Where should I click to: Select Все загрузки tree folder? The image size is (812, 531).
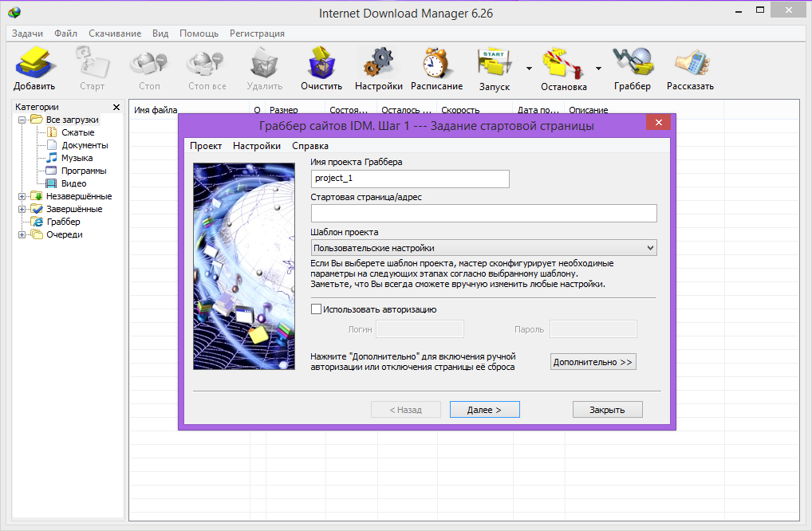[x=72, y=120]
